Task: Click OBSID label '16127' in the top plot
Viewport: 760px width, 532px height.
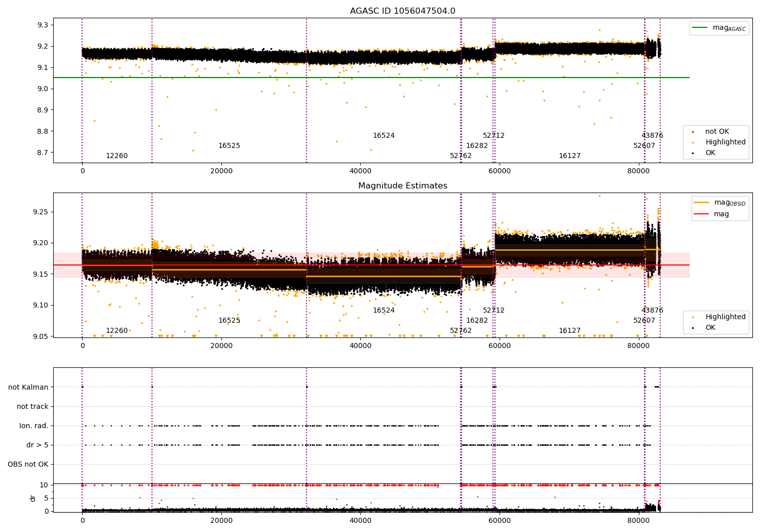Action: pyautogui.click(x=569, y=156)
